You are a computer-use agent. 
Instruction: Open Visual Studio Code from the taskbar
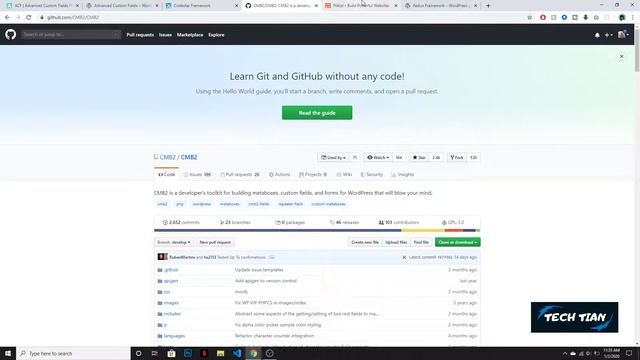pos(237,353)
